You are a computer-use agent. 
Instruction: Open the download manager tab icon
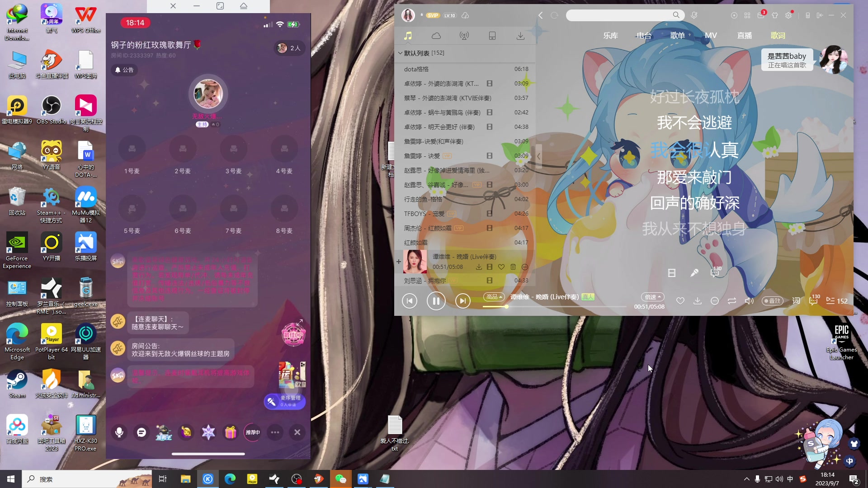(520, 36)
